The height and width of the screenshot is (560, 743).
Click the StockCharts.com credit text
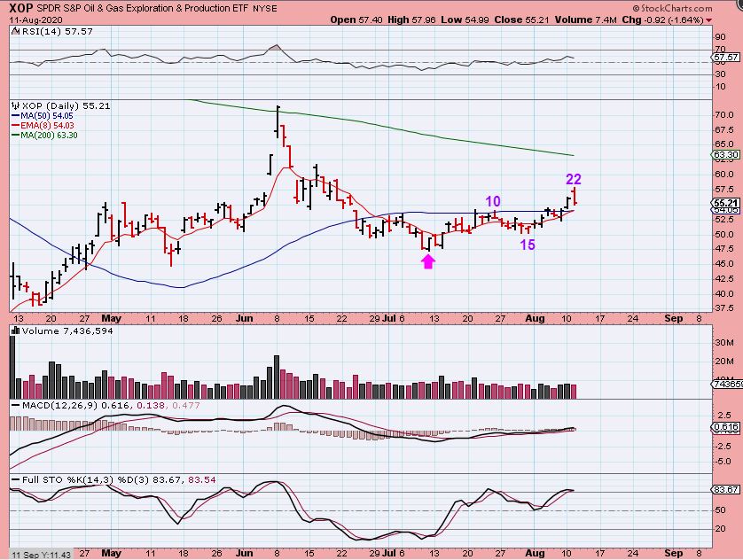click(672, 8)
